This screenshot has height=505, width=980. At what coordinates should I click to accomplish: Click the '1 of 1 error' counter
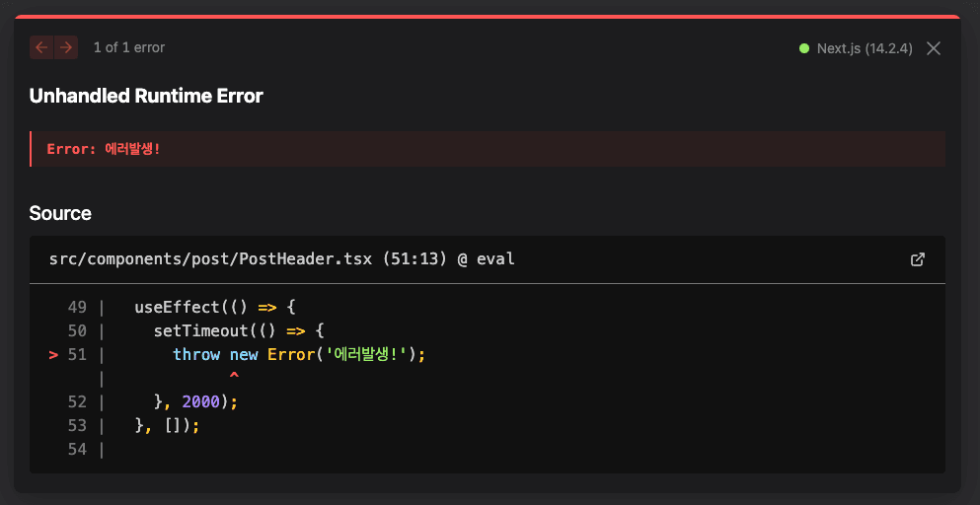[x=129, y=47]
